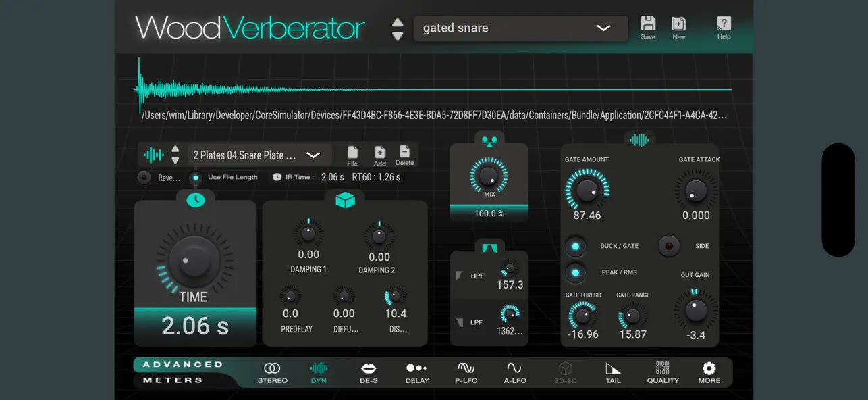Select previous preset with up arrow beside gated snare
The height and width of the screenshot is (400, 868).
point(398,22)
